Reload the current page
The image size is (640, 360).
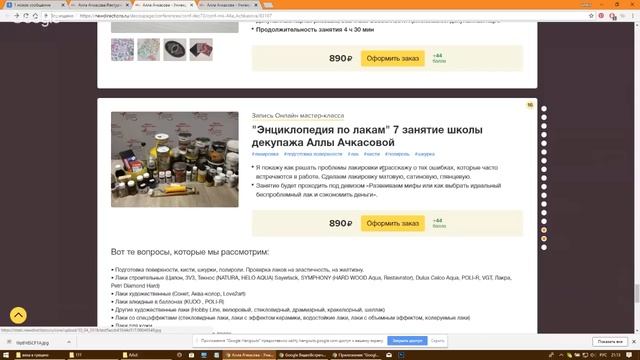(26, 16)
